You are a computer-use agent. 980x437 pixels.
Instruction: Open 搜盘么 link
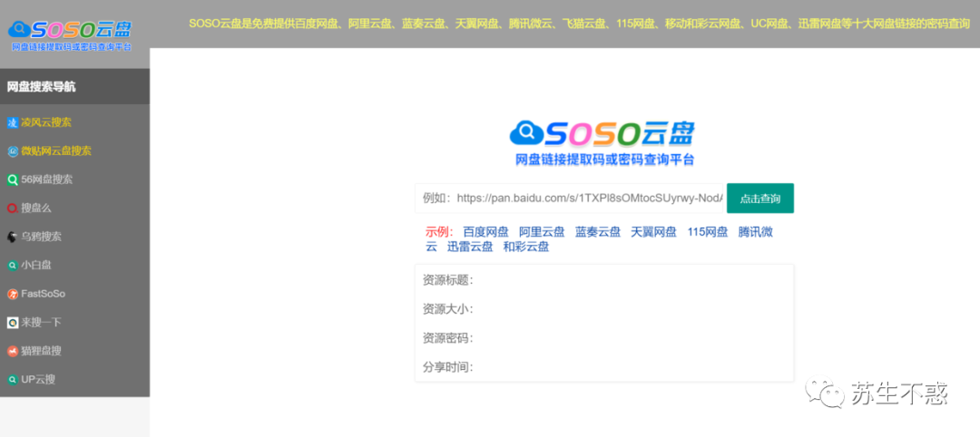[x=36, y=209]
